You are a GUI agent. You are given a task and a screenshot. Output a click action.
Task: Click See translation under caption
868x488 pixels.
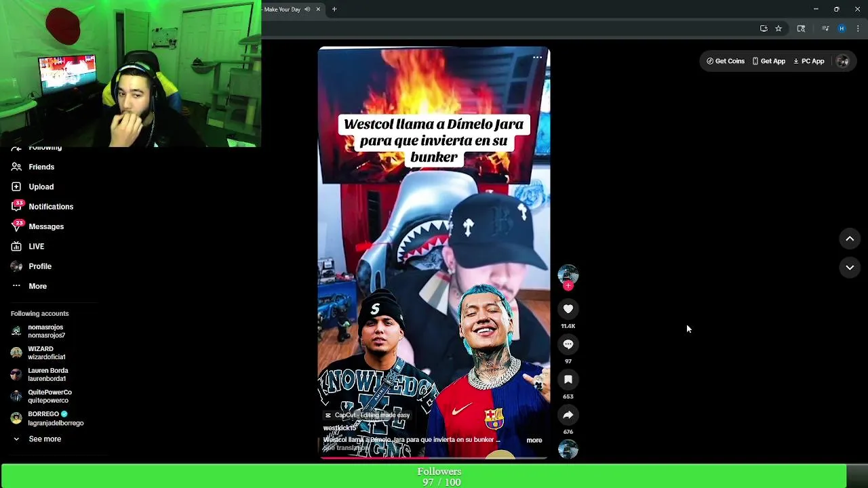(x=346, y=448)
